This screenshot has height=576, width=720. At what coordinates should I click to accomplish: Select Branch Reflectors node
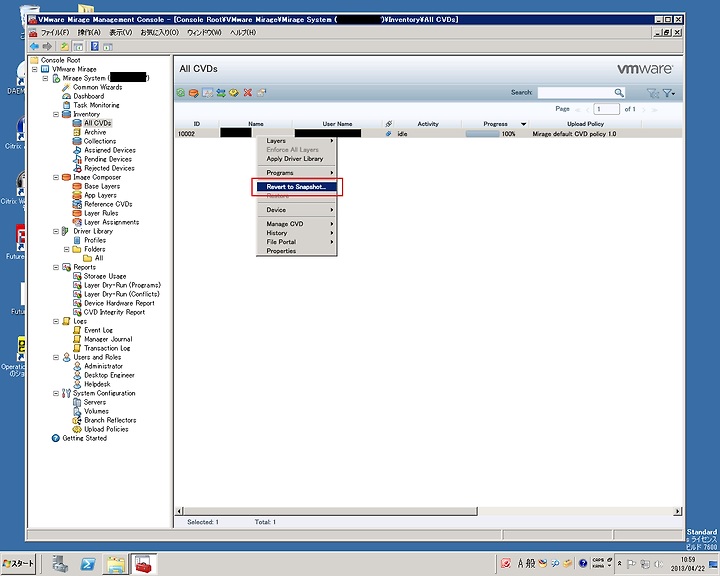click(110, 420)
